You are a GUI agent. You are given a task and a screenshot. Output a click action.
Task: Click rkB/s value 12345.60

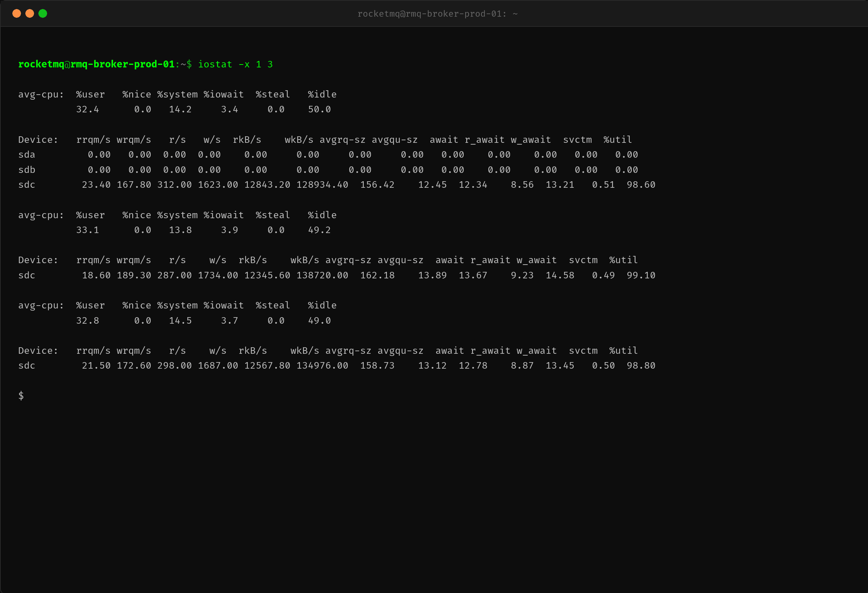[267, 275]
